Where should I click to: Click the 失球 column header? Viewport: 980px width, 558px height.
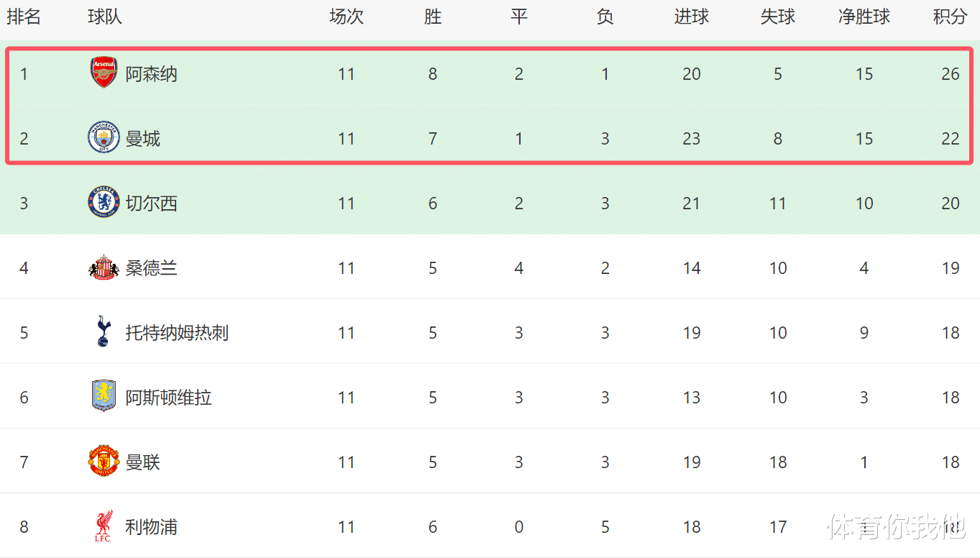(x=777, y=17)
